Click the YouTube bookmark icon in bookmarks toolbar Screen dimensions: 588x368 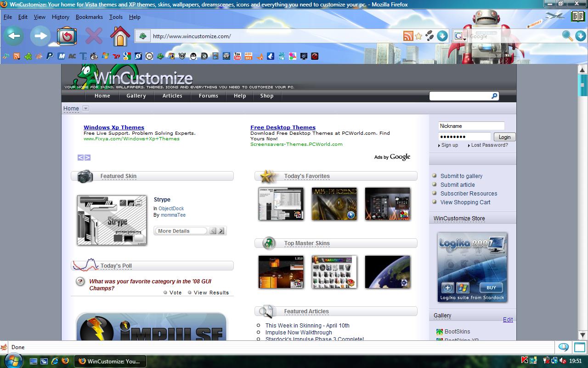[237, 56]
